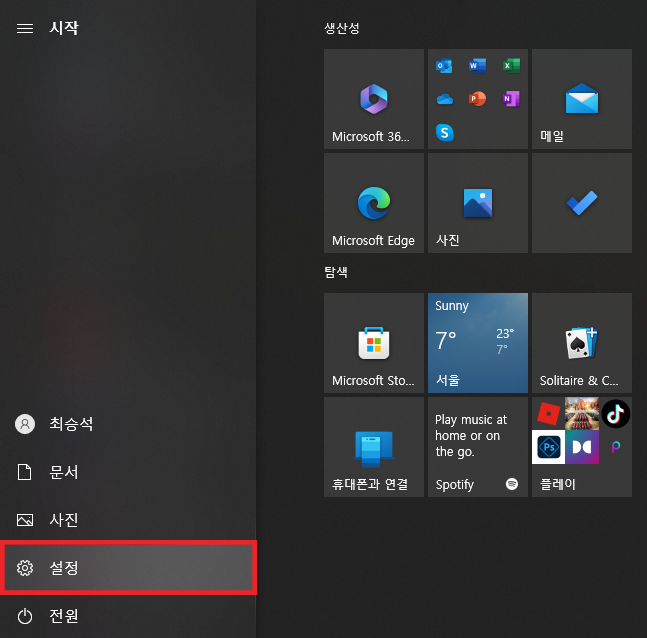Click the TikTok icon in 플레이 tile
The width and height of the screenshot is (647, 638).
(615, 413)
